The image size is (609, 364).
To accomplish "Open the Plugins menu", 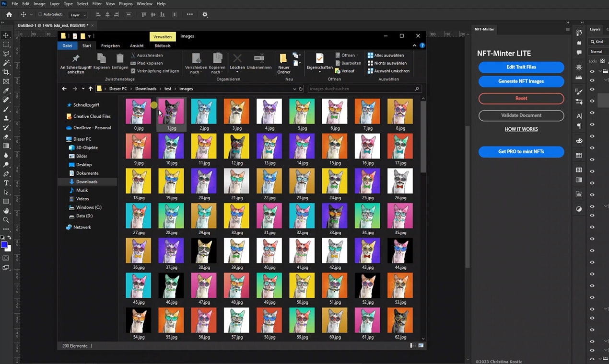I will pyautogui.click(x=126, y=4).
